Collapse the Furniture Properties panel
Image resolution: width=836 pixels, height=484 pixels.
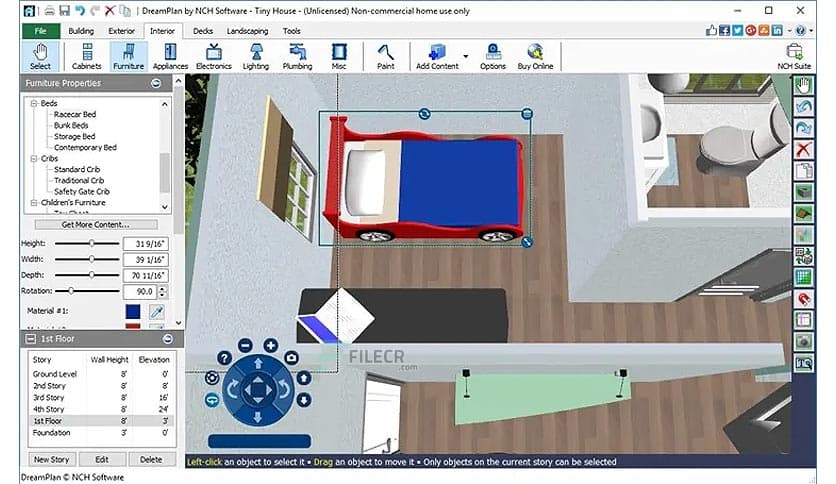tap(156, 84)
